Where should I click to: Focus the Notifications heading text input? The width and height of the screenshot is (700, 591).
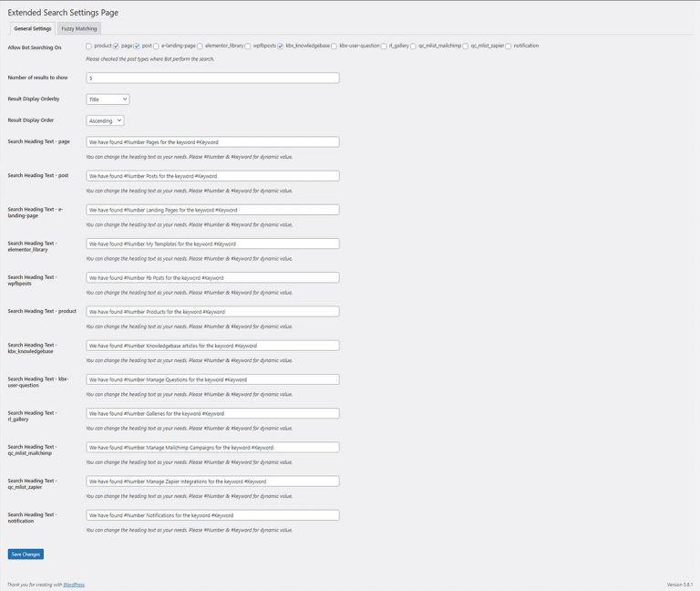pos(212,515)
